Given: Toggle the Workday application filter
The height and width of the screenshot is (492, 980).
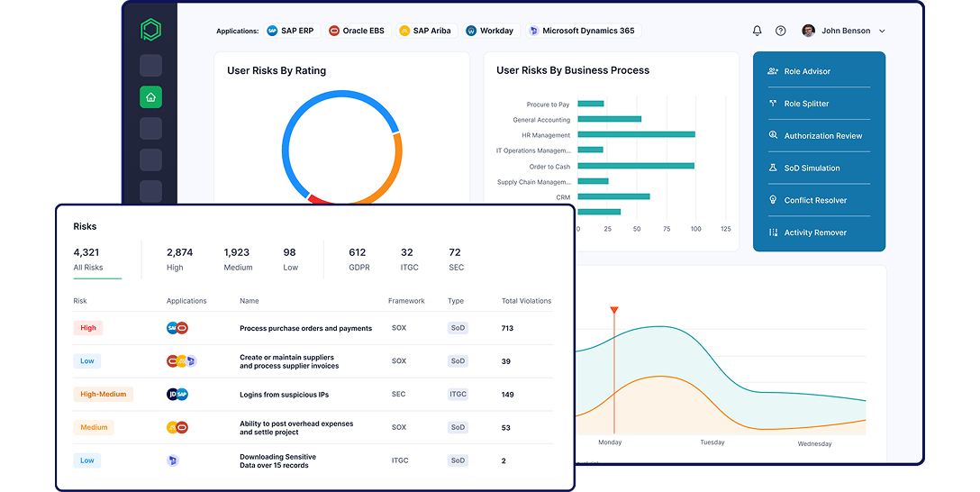Looking at the screenshot, I should pos(490,31).
